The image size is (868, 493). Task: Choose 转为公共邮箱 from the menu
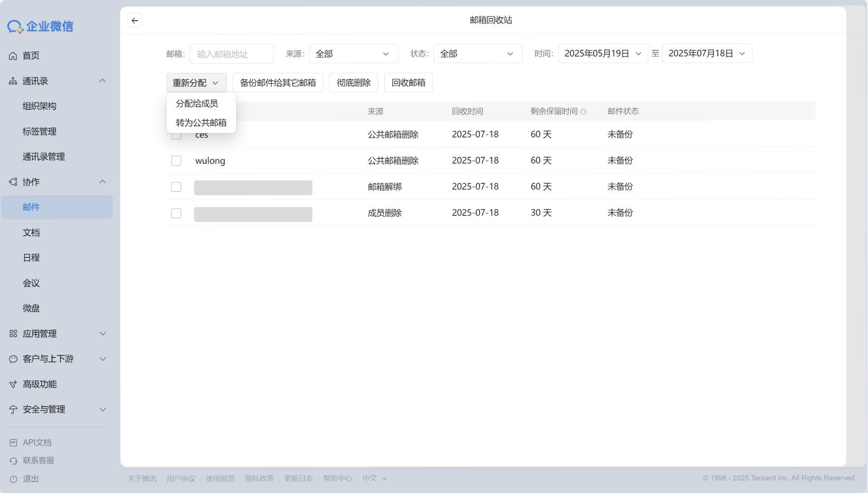click(201, 123)
